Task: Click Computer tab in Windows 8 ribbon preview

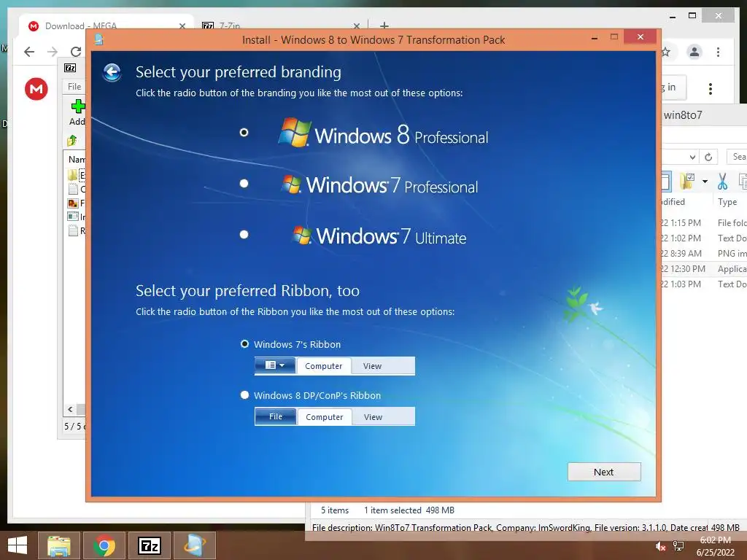Action: (x=325, y=416)
